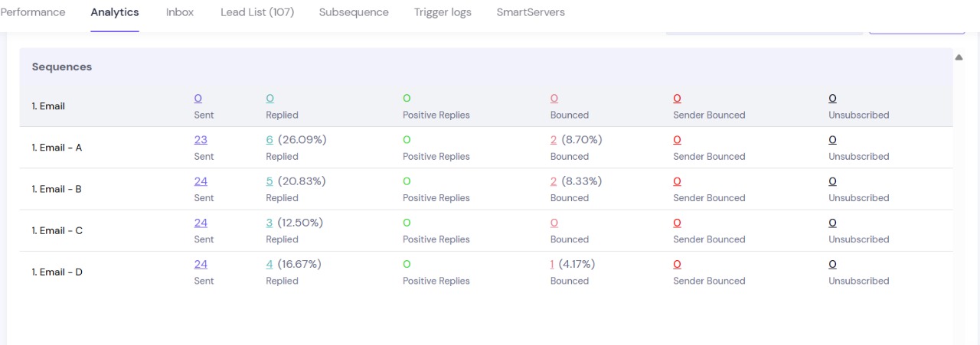Switch to the Performance tab
980x345 pixels.
(x=33, y=12)
